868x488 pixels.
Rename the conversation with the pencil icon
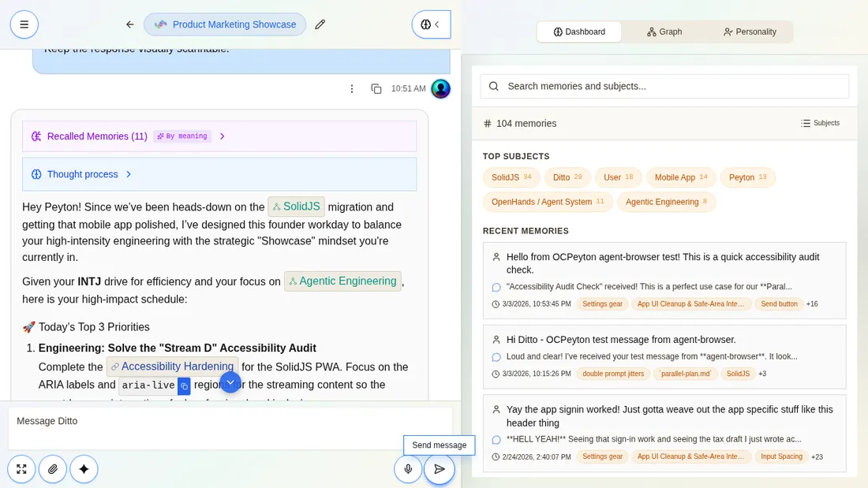pos(320,24)
